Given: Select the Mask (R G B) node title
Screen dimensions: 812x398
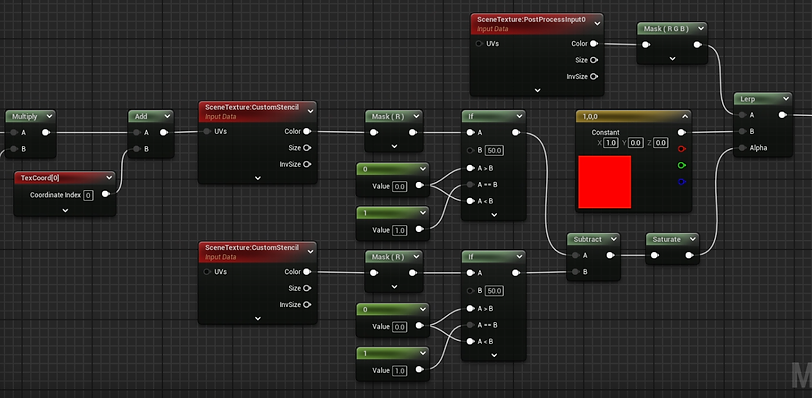Looking at the screenshot, I should (x=666, y=28).
